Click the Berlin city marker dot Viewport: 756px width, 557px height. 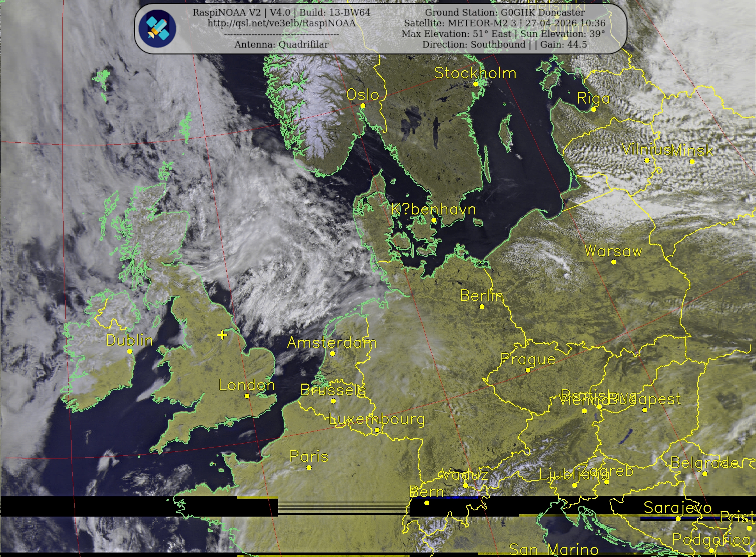pyautogui.click(x=482, y=307)
